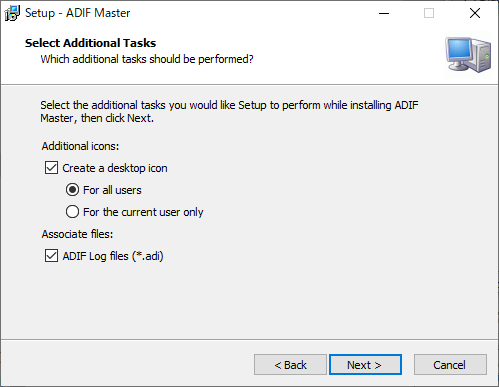This screenshot has height=387, width=499.
Task: Click the "For the current user only" label
Action: [x=143, y=212]
